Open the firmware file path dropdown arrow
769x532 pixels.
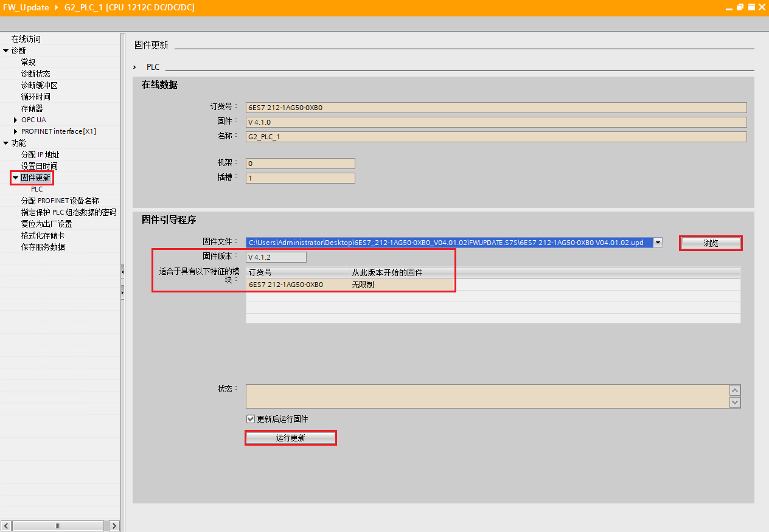pos(658,243)
